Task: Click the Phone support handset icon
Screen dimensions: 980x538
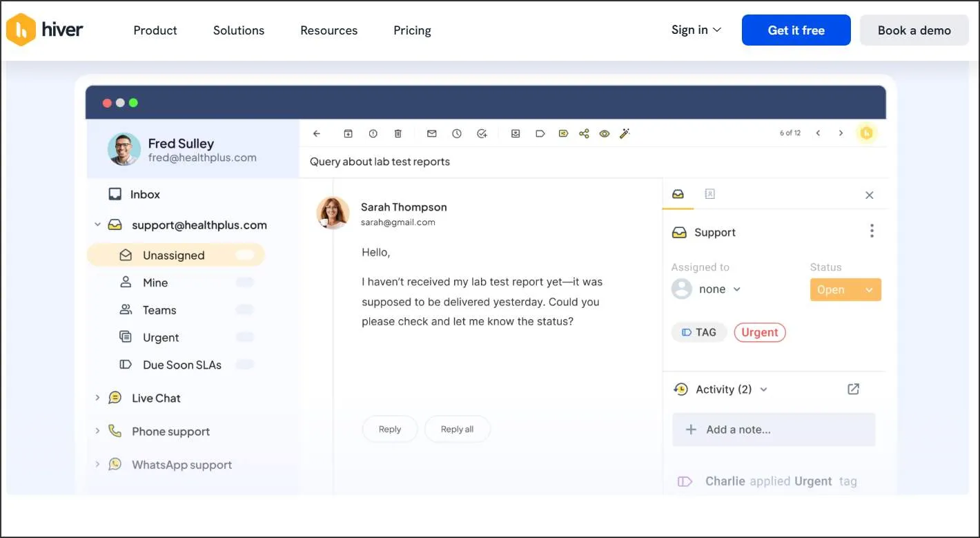Action: coord(115,431)
